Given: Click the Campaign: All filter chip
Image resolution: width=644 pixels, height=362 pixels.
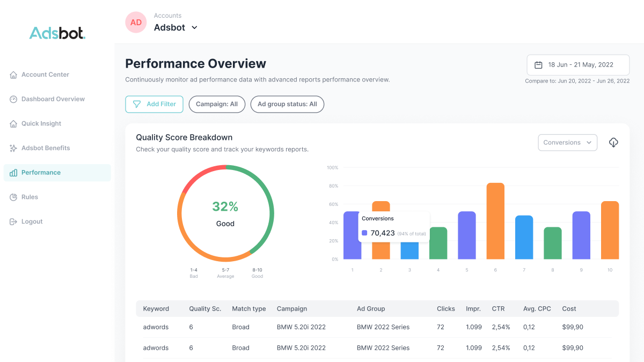Looking at the screenshot, I should pos(216,104).
